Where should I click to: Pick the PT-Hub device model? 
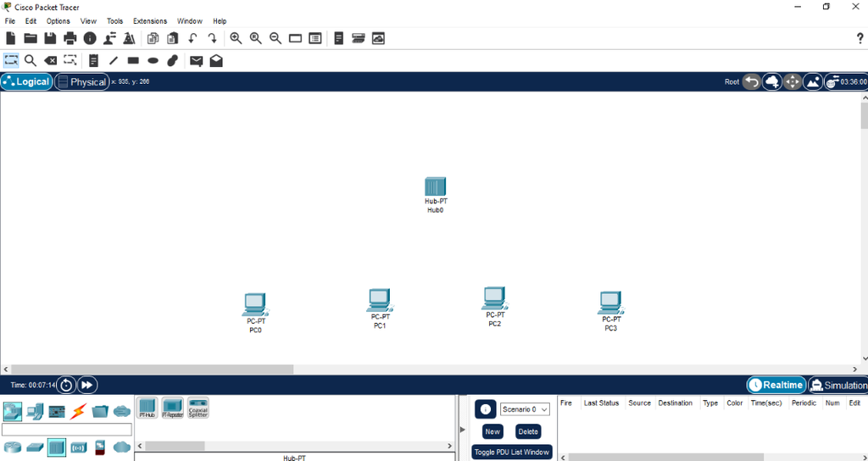coord(147,408)
